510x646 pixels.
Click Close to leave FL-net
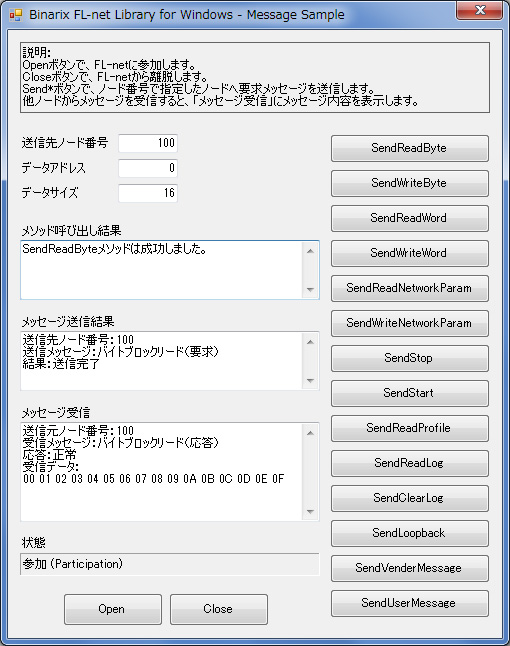[219, 609]
